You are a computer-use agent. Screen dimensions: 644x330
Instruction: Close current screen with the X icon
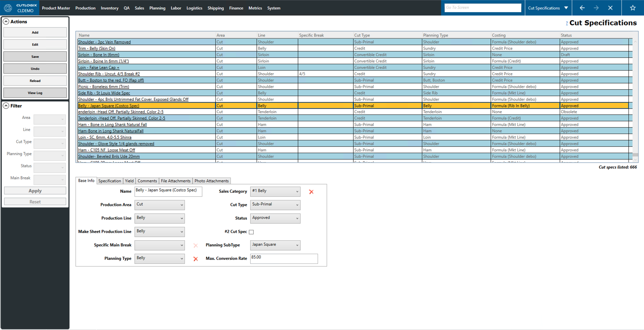(x=610, y=8)
